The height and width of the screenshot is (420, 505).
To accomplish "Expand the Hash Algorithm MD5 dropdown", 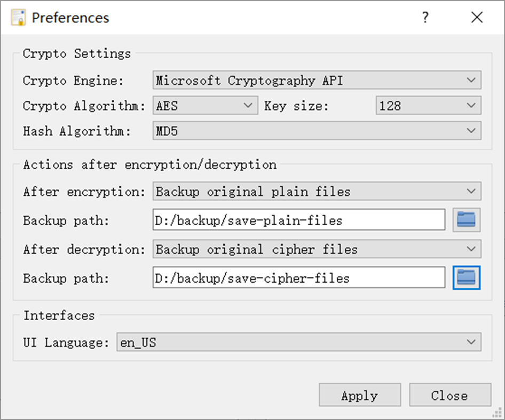I will [317, 131].
